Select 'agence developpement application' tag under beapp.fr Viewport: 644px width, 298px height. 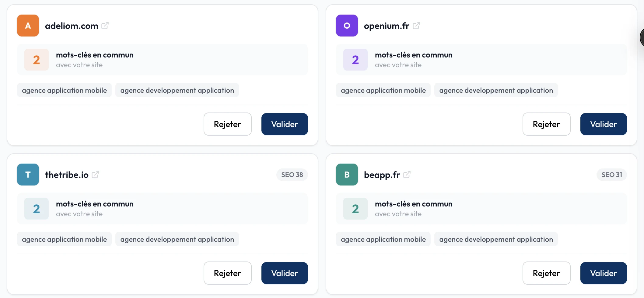[x=496, y=239]
